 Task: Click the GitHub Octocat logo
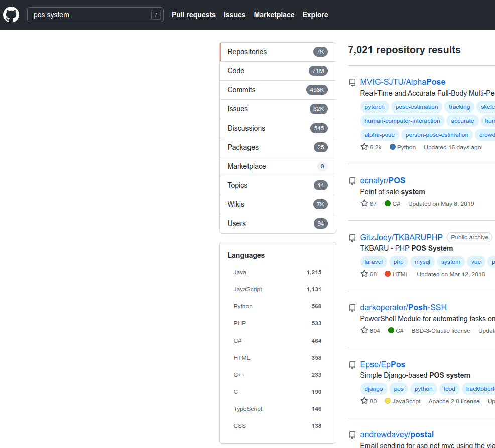(11, 15)
